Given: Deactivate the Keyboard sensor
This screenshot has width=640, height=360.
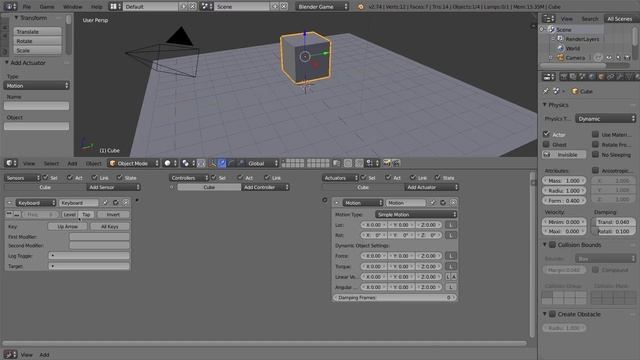Looking at the screenshot, I should [116, 202].
